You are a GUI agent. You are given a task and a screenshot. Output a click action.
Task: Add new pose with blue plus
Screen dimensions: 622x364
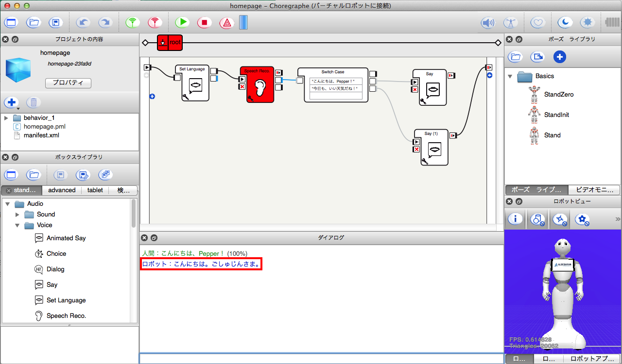coord(560,57)
